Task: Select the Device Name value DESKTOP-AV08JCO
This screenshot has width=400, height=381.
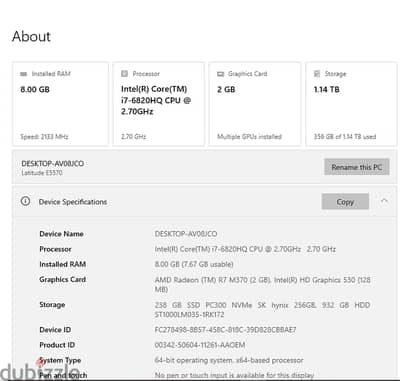Action: 186,234
